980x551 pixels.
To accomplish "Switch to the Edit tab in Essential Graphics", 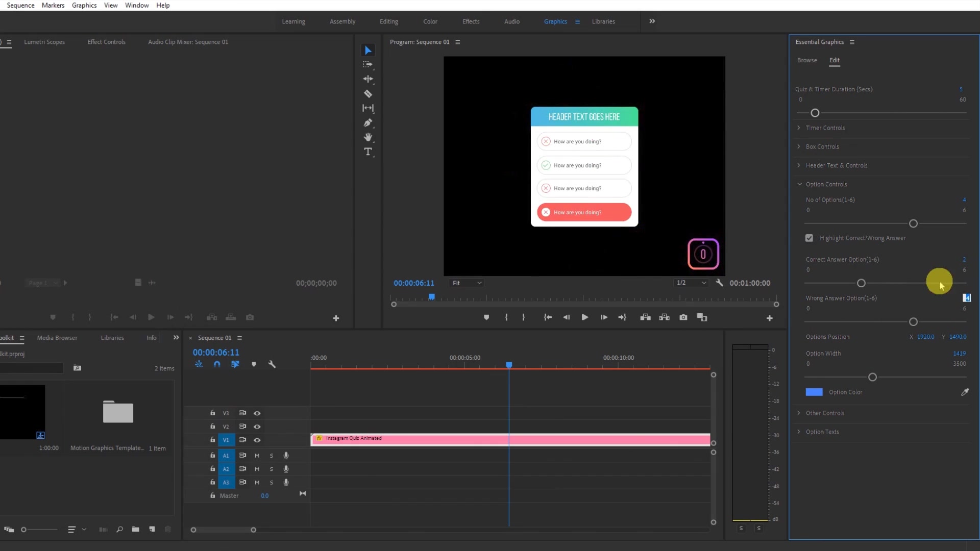I will click(x=835, y=60).
